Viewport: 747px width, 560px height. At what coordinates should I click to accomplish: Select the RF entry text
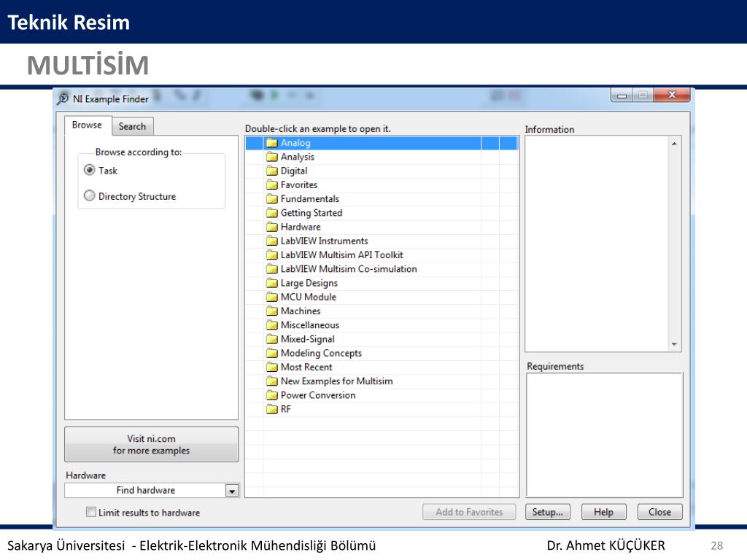(285, 410)
